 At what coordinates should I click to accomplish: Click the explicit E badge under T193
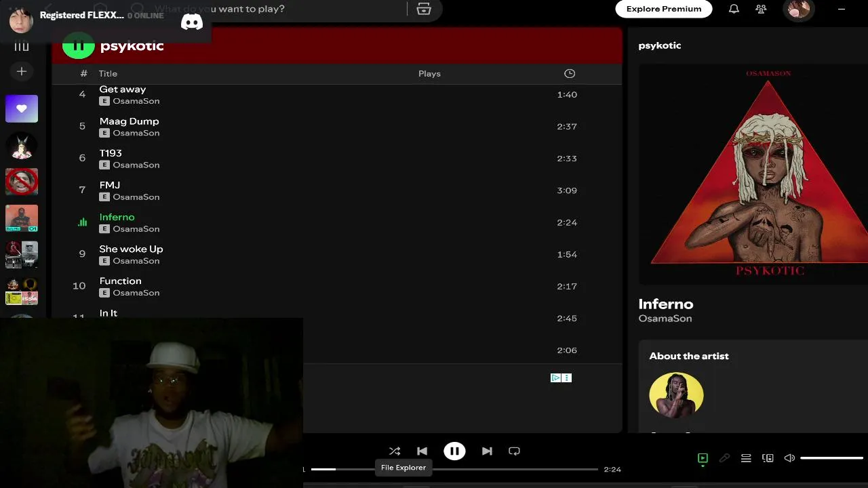coord(104,165)
